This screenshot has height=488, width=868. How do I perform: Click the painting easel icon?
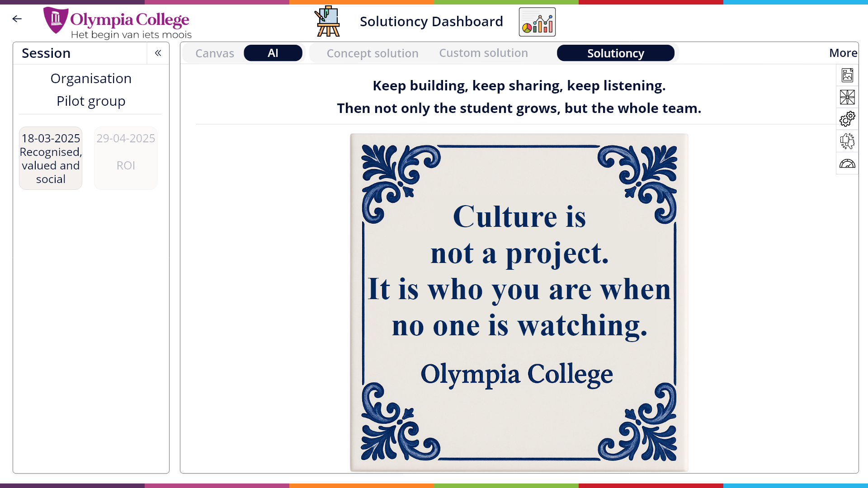328,21
